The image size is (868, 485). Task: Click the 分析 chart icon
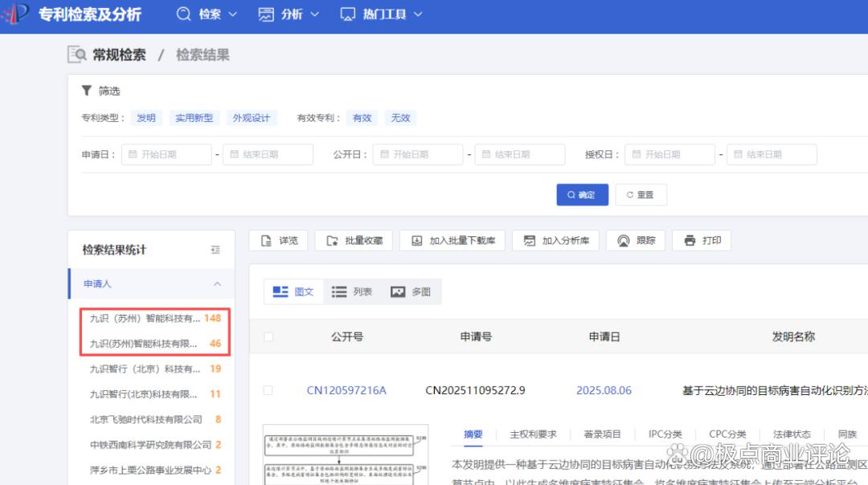266,14
